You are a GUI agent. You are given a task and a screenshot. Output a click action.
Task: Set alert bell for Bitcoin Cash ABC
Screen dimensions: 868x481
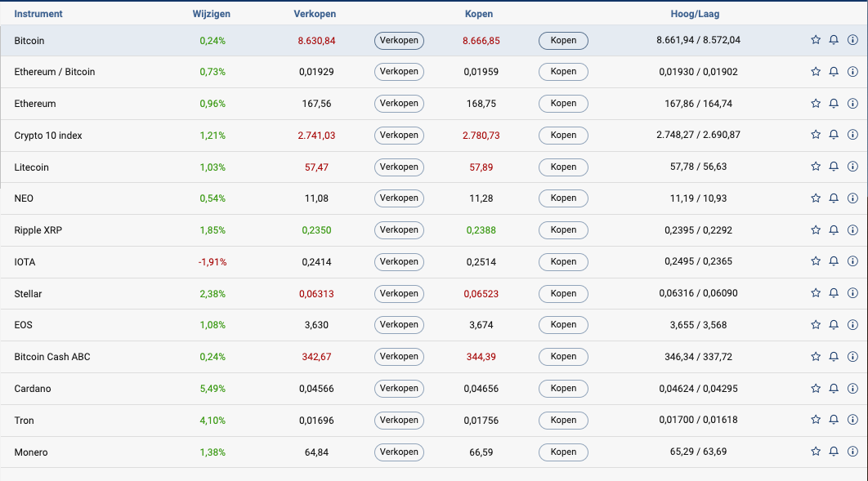click(x=834, y=357)
